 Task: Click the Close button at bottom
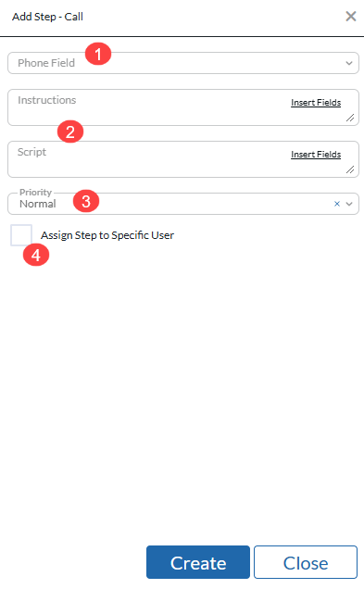click(306, 562)
